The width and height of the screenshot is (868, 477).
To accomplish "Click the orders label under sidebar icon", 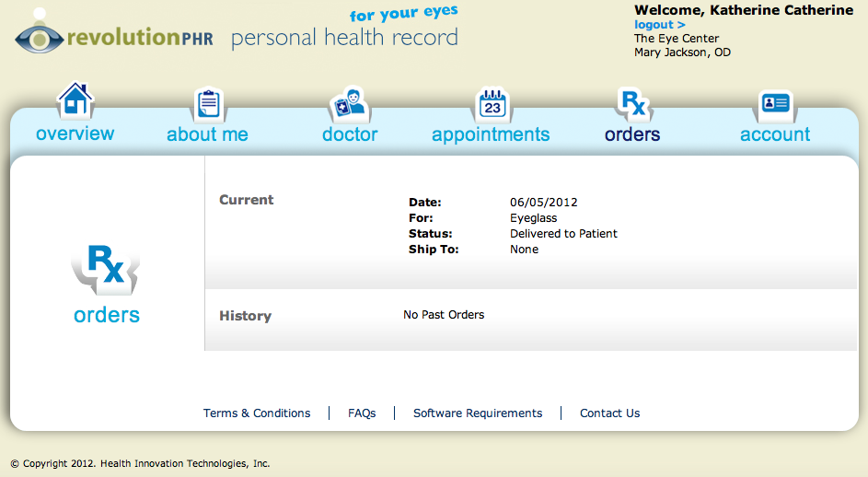I will (x=107, y=315).
